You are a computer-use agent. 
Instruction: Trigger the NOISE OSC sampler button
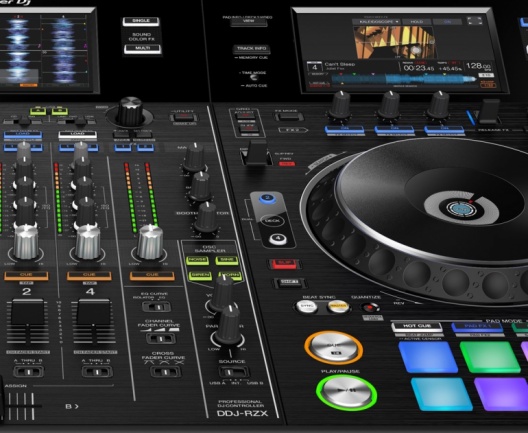[x=198, y=260]
